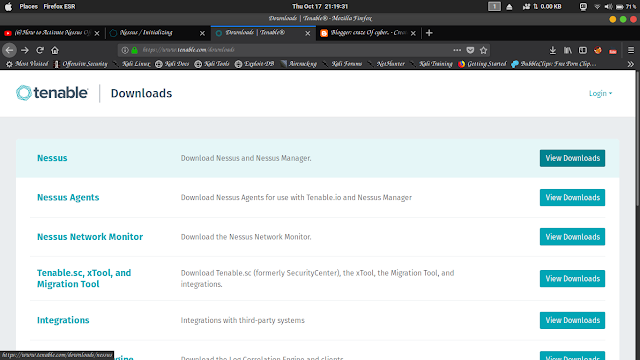Open the Kali Linux bookmark

[x=132, y=64]
